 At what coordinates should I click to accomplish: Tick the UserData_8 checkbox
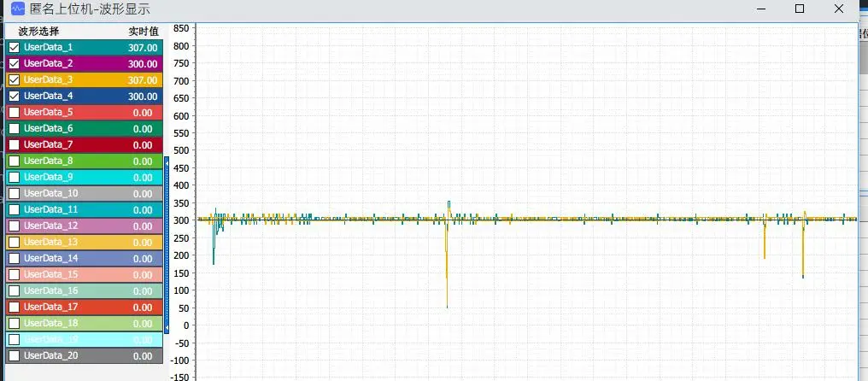click(14, 161)
